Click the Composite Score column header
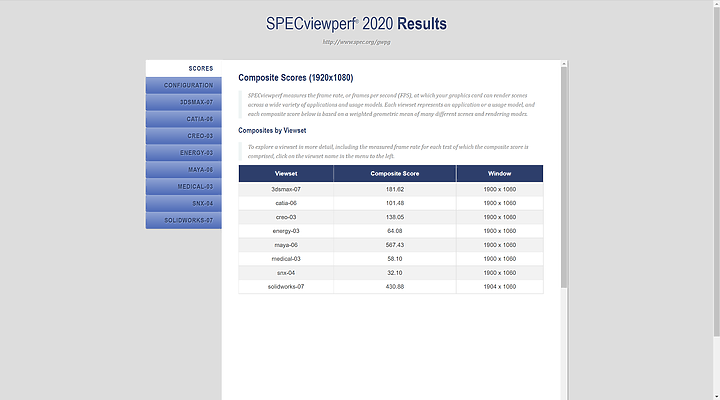The image size is (720, 400). click(x=395, y=174)
